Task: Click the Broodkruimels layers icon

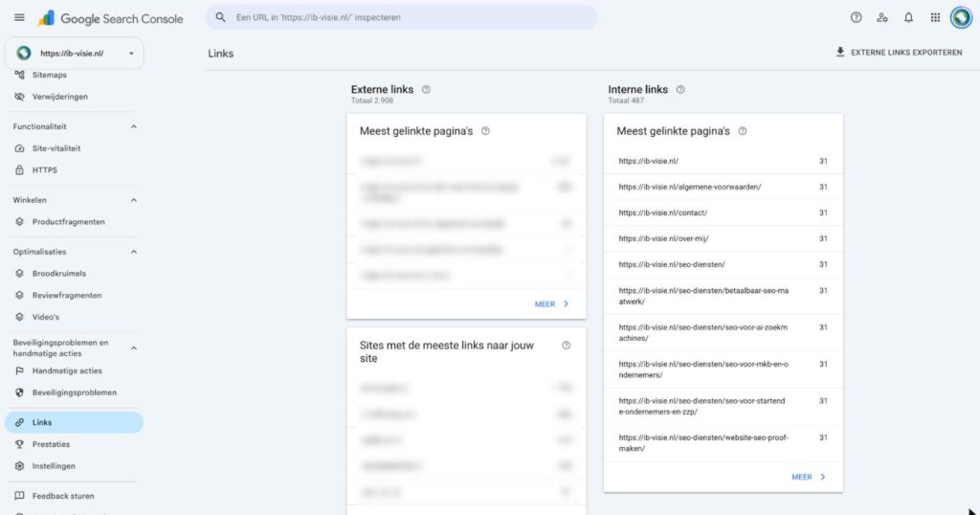Action: coord(19,273)
